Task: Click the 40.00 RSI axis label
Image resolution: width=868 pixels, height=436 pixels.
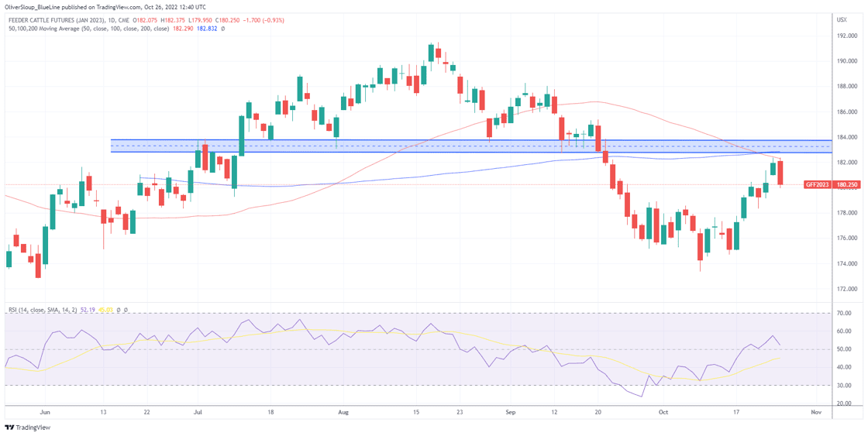Action: [x=844, y=367]
